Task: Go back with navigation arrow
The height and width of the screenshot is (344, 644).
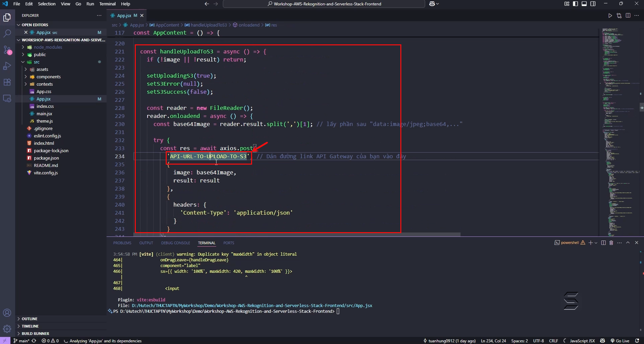Action: point(207,4)
